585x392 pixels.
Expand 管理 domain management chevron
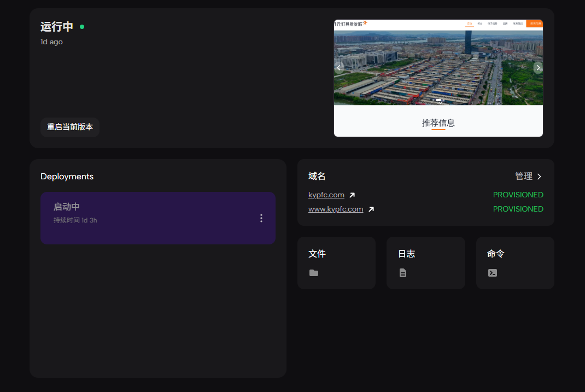(x=539, y=177)
